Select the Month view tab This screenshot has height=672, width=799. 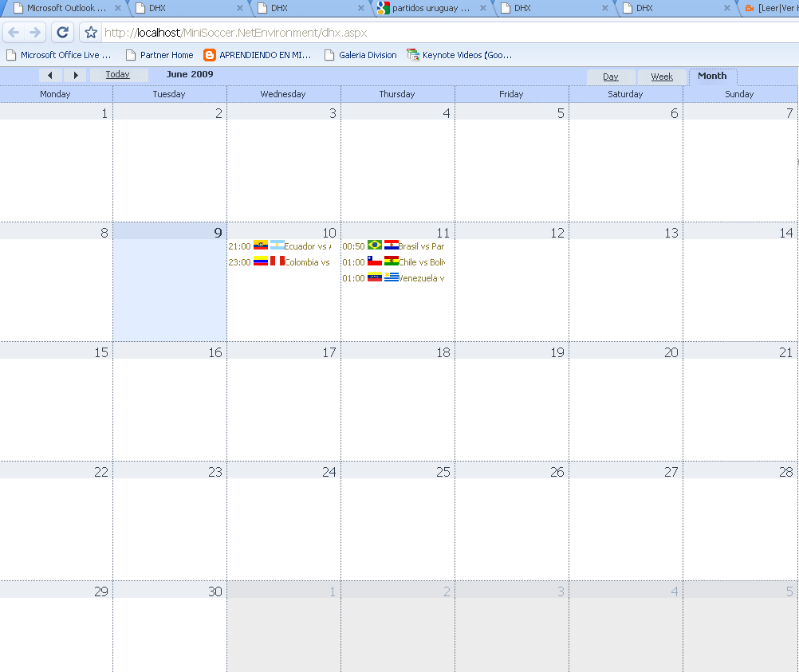712,76
